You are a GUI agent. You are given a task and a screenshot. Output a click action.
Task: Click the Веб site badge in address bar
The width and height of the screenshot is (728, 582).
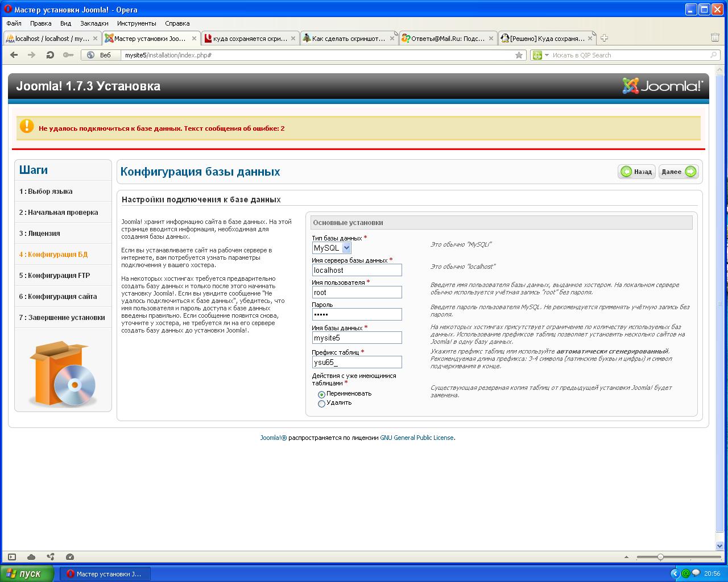point(101,55)
